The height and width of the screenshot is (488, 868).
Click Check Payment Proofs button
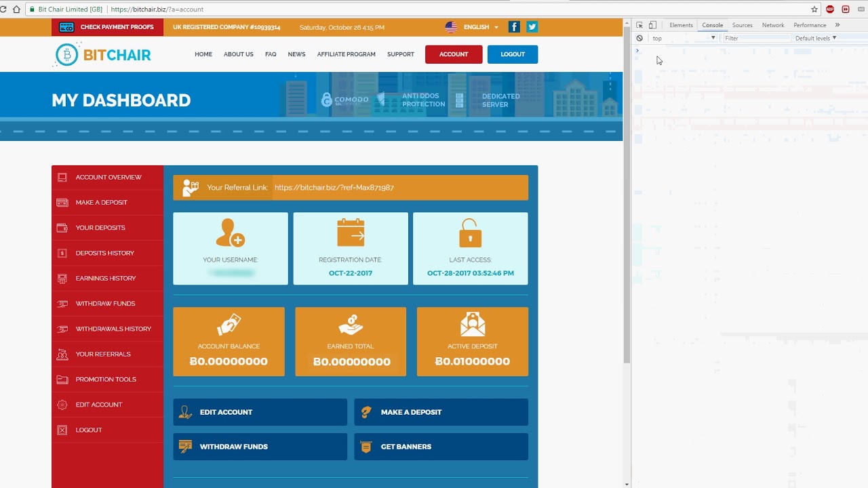tap(108, 27)
